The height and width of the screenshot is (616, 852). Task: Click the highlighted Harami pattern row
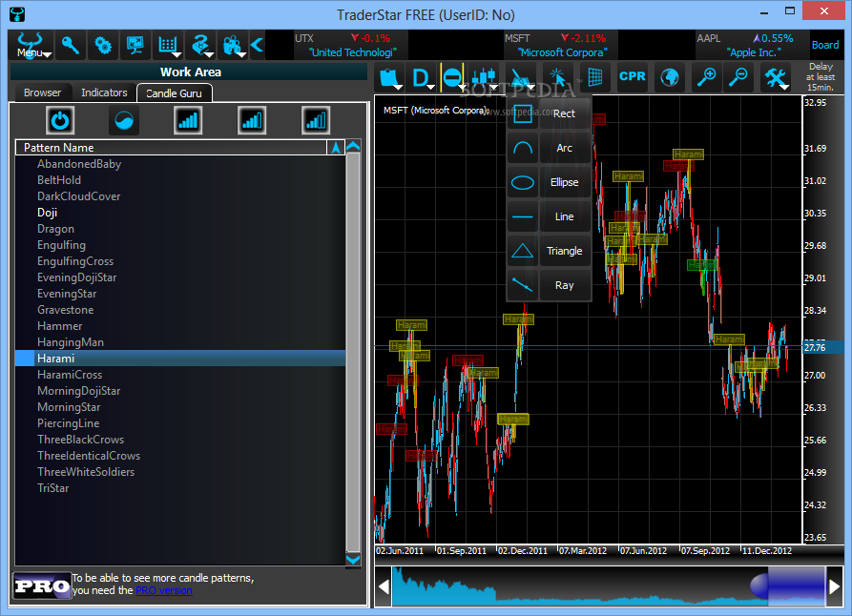[x=180, y=359]
